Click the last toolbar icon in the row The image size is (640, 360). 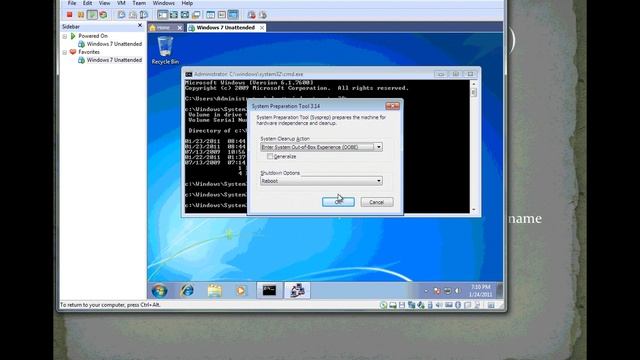click(x=263, y=15)
